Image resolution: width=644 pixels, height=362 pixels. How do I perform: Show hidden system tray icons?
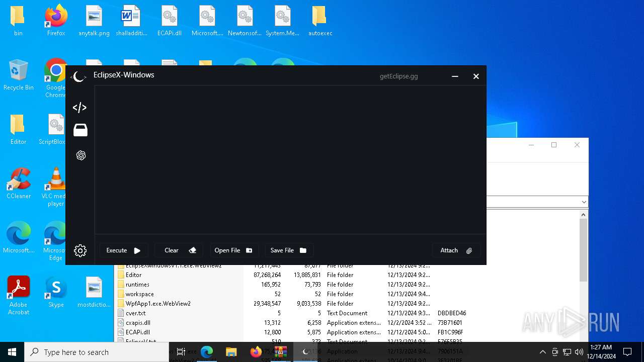[x=542, y=352]
